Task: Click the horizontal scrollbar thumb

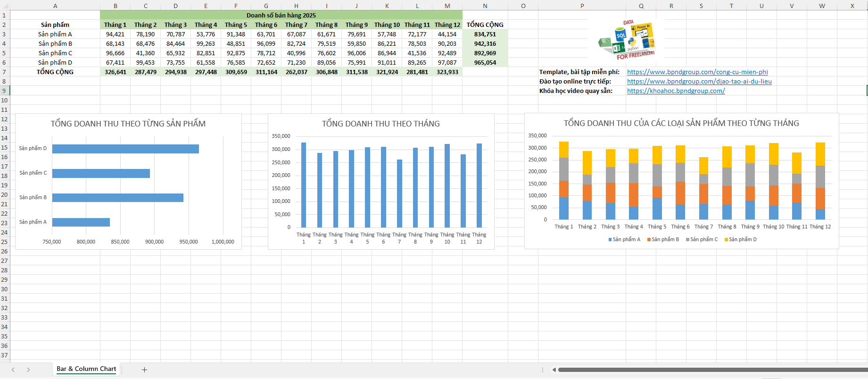Action: point(712,370)
